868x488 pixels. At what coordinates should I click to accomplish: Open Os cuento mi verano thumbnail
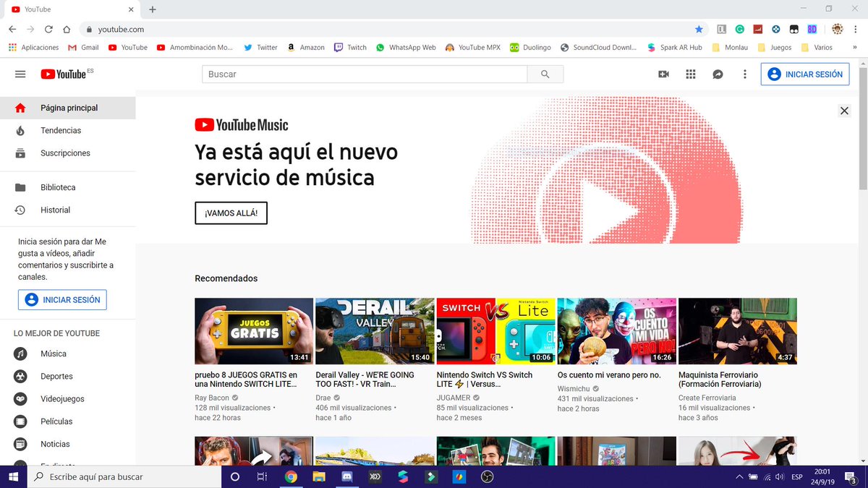pyautogui.click(x=616, y=331)
